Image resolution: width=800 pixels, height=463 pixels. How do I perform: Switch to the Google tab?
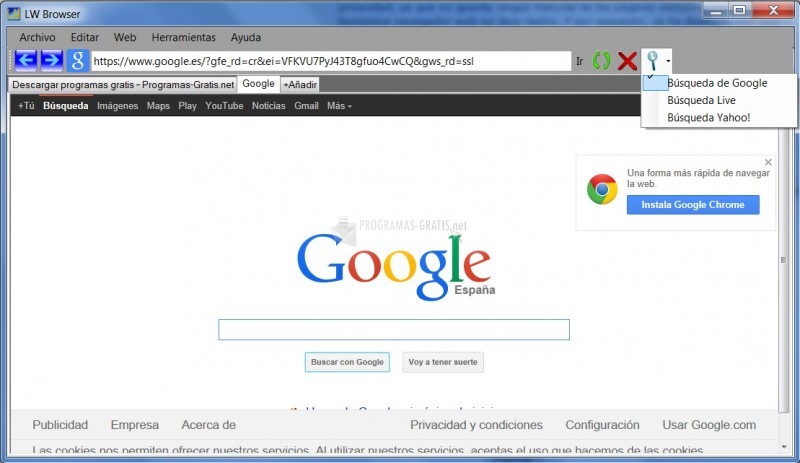(x=258, y=84)
